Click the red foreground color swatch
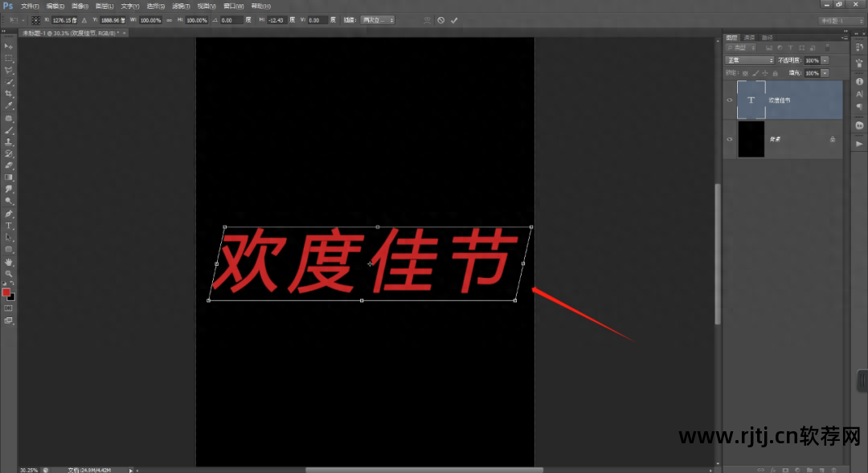Viewport: 868px width, 473px height. (x=6, y=293)
